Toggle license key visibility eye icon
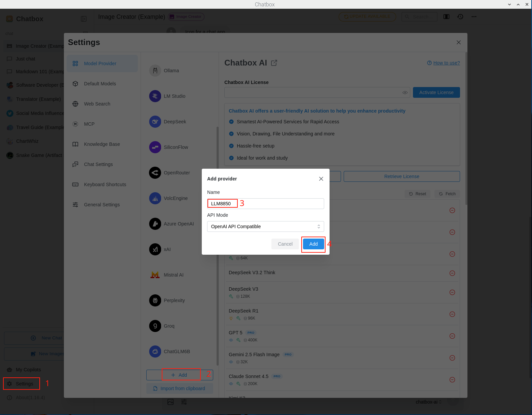 coord(405,92)
